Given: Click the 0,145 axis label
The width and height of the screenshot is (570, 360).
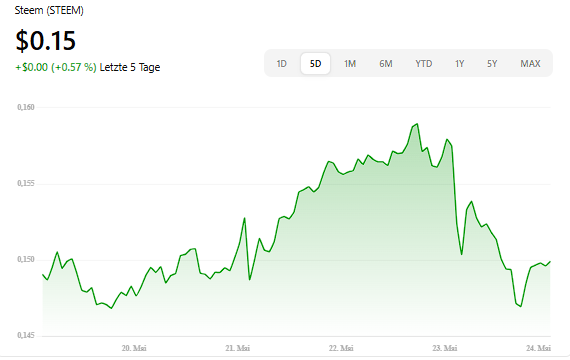Looking at the screenshot, I should coord(26,335).
